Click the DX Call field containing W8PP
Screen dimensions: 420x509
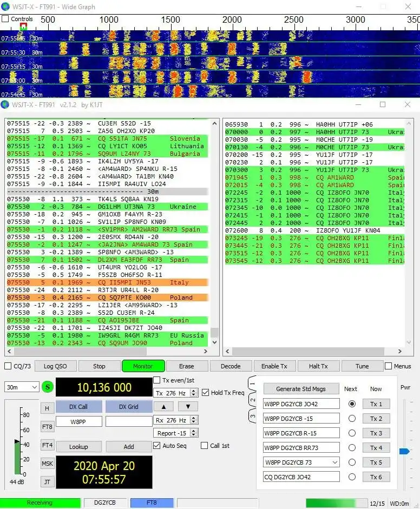tap(78, 421)
